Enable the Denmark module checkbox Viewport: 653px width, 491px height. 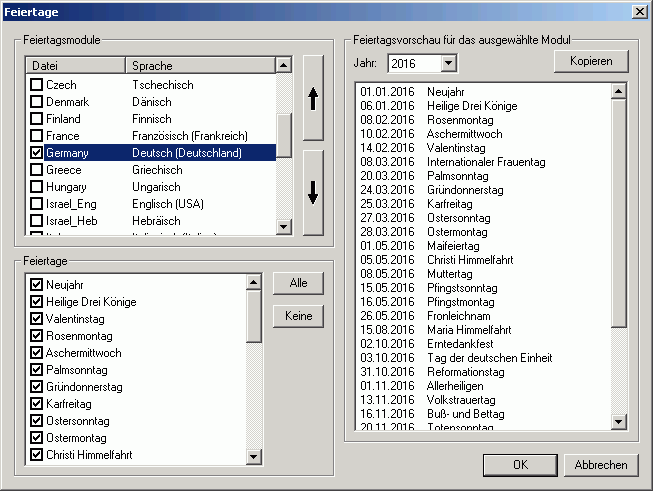click(x=37, y=102)
